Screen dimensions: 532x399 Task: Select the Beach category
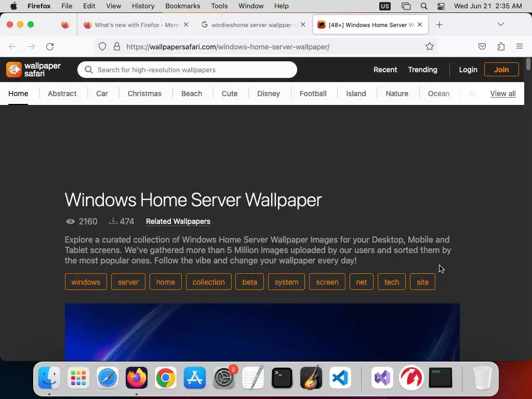pos(191,94)
